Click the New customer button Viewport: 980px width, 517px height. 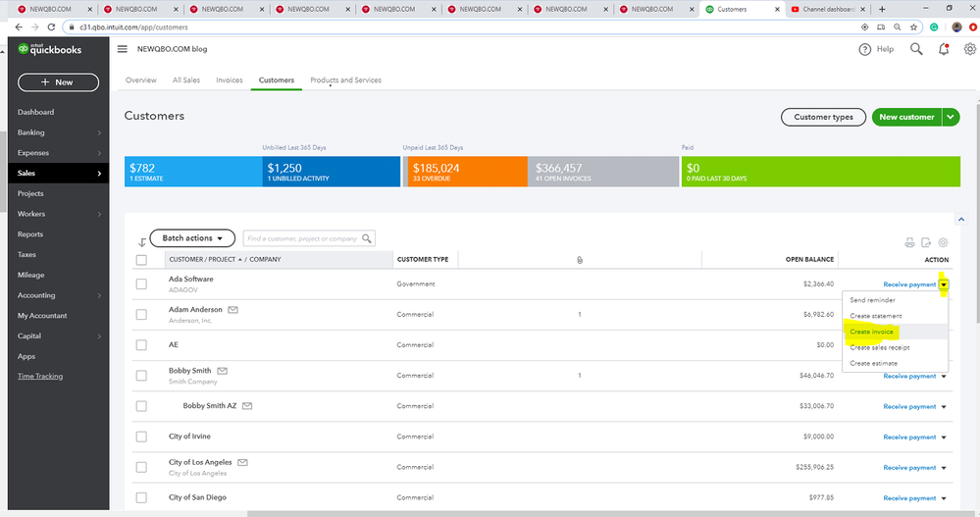pos(906,117)
